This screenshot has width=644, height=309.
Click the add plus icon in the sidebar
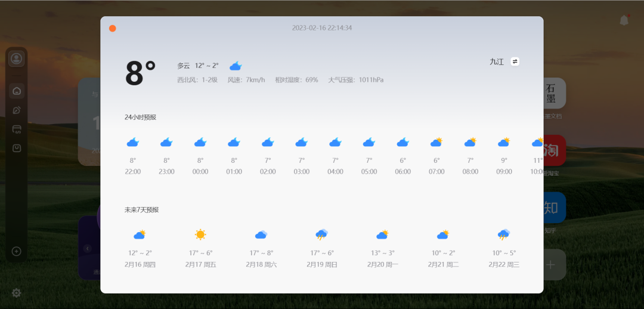pyautogui.click(x=17, y=251)
